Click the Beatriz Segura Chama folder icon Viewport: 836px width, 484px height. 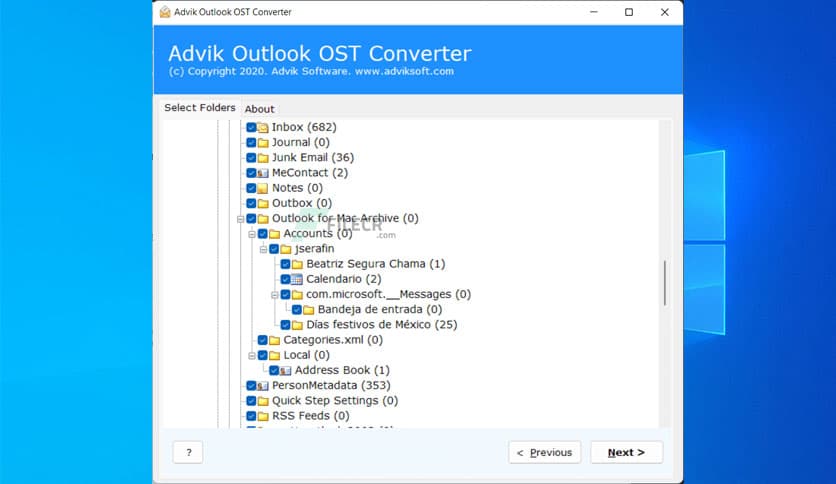tap(298, 264)
